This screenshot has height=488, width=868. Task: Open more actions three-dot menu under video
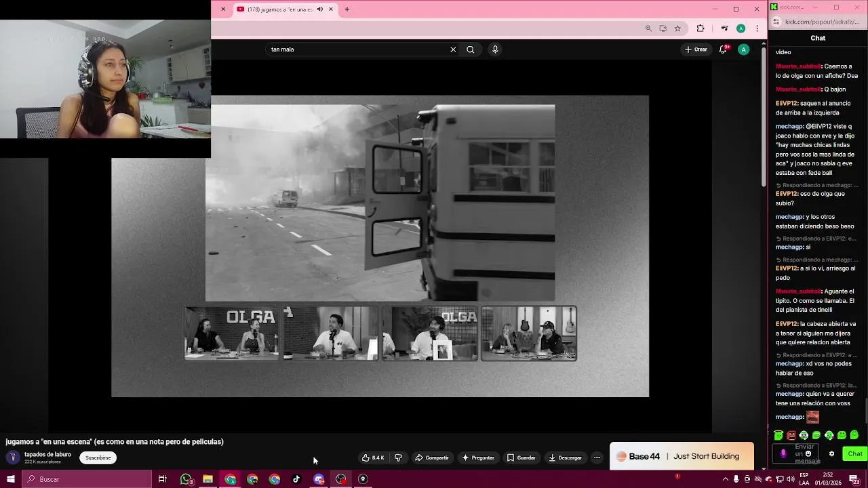(597, 457)
